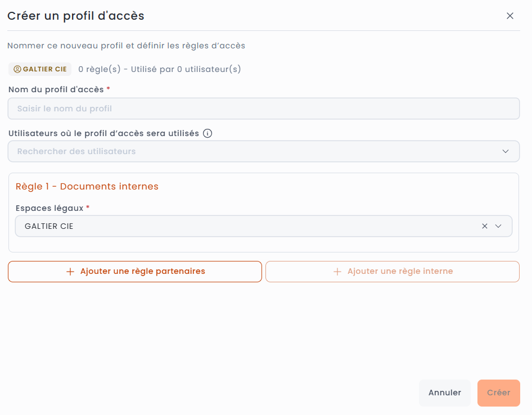This screenshot has width=532, height=415.
Task: Click the 0 règle(s) usage summary text
Action: click(x=159, y=69)
